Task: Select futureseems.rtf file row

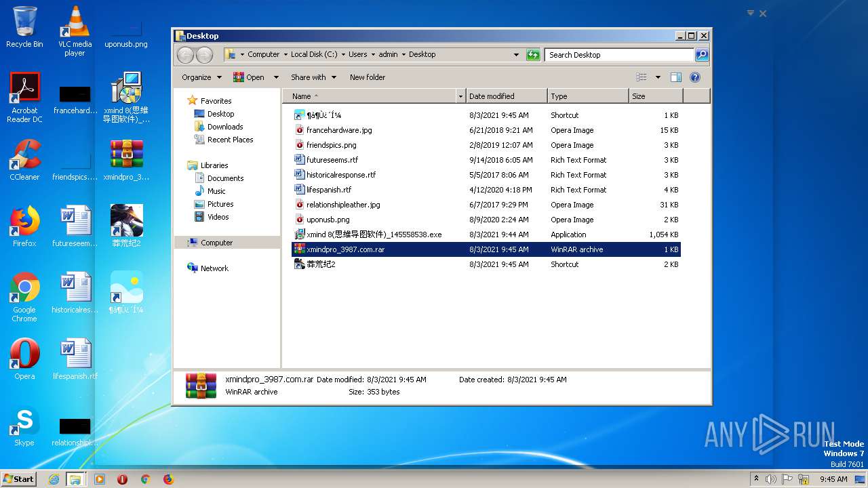Action: coord(486,160)
